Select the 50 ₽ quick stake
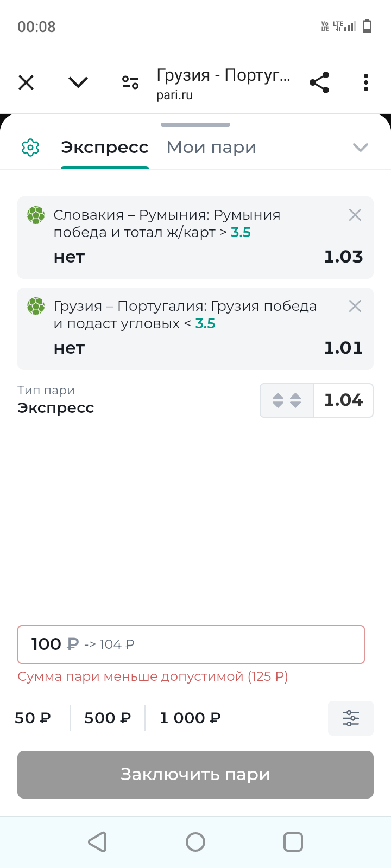 coord(33,718)
